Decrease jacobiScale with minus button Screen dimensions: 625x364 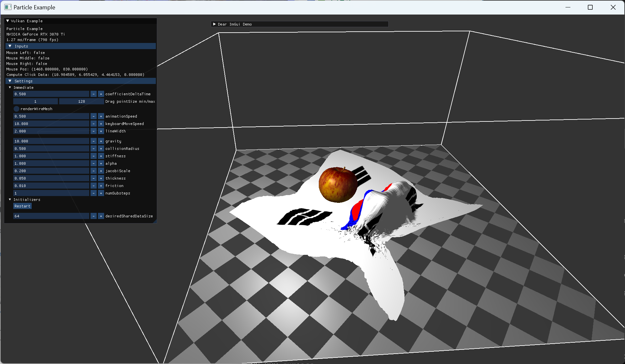point(93,171)
